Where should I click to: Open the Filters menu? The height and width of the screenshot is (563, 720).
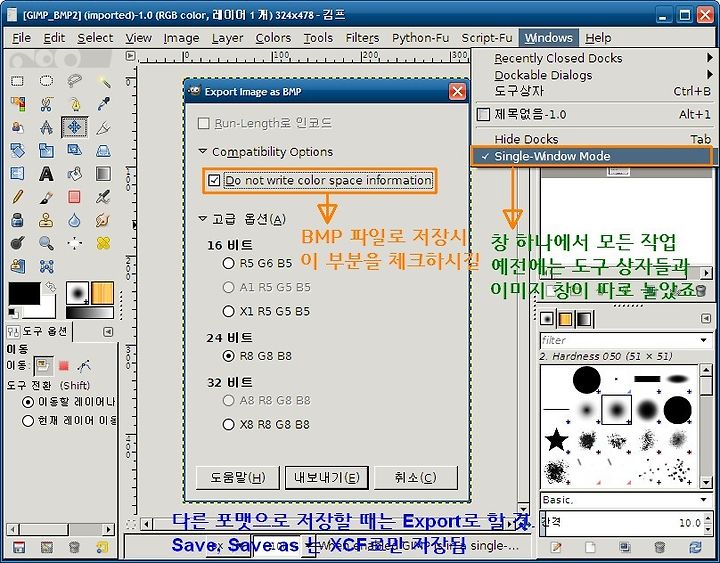pyautogui.click(x=362, y=38)
